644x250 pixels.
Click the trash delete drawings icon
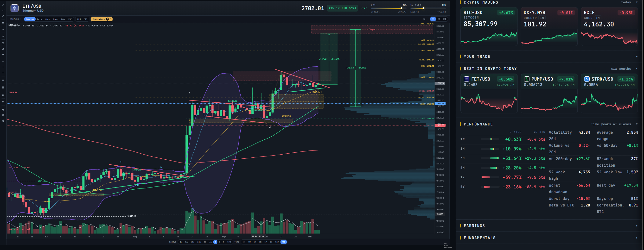pyautogui.click(x=3, y=121)
